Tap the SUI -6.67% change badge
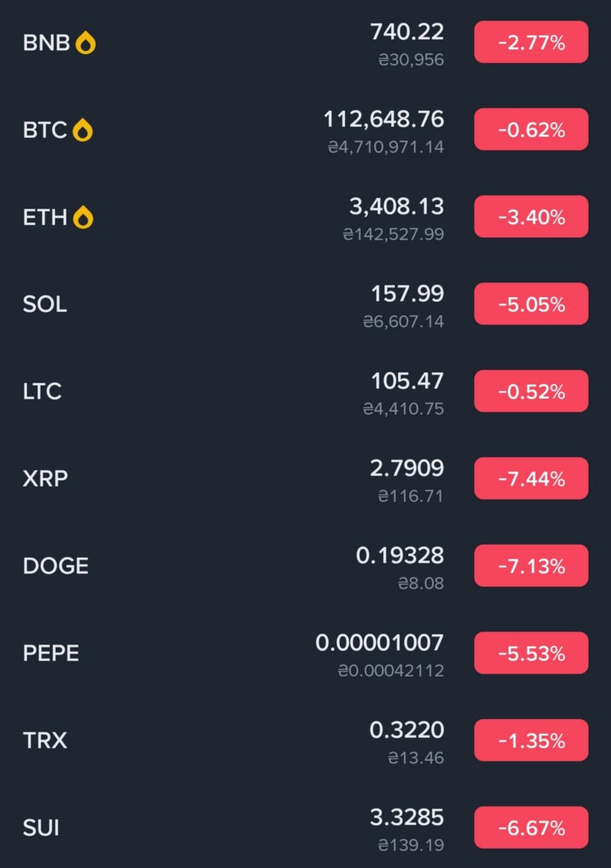The height and width of the screenshot is (868, 611). pyautogui.click(x=531, y=828)
